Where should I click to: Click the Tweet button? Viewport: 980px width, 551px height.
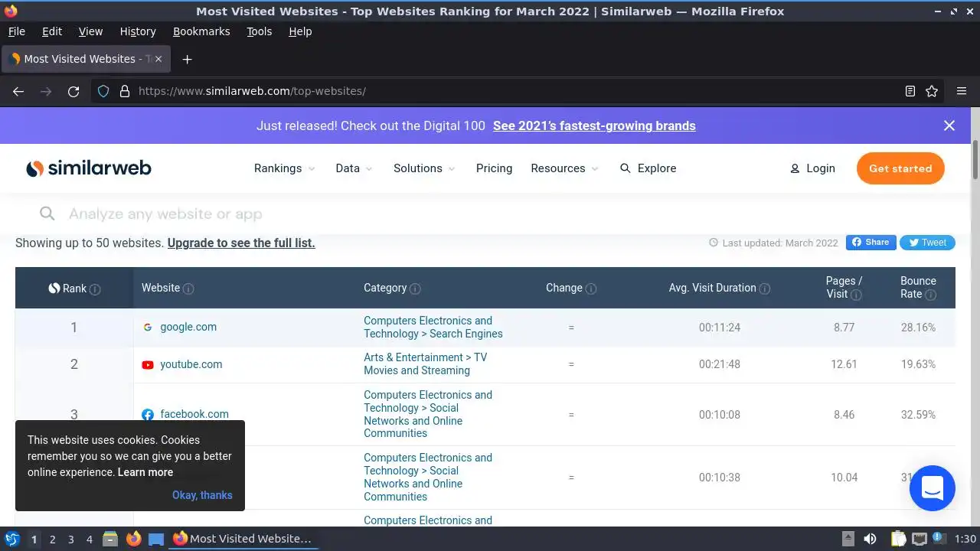(x=927, y=243)
